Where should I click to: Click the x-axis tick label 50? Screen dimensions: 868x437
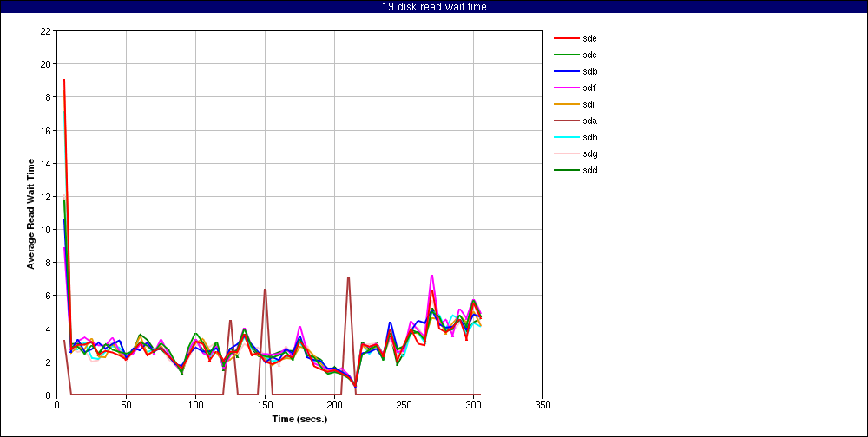point(126,404)
